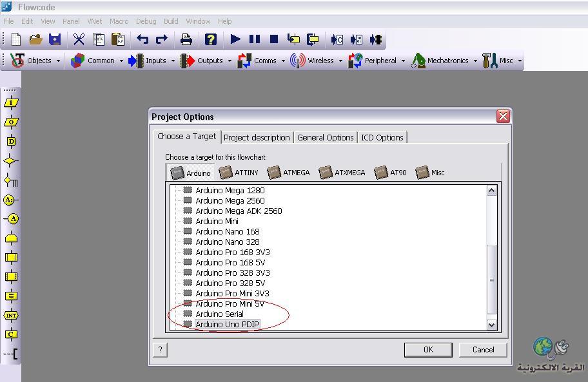Add a Connection point A: icon
Screen dimensions: 588x382
[x=10, y=200]
